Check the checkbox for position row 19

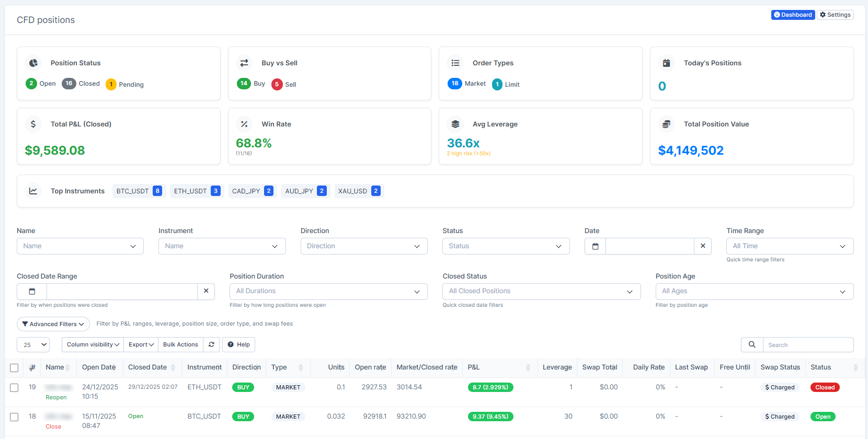point(14,388)
